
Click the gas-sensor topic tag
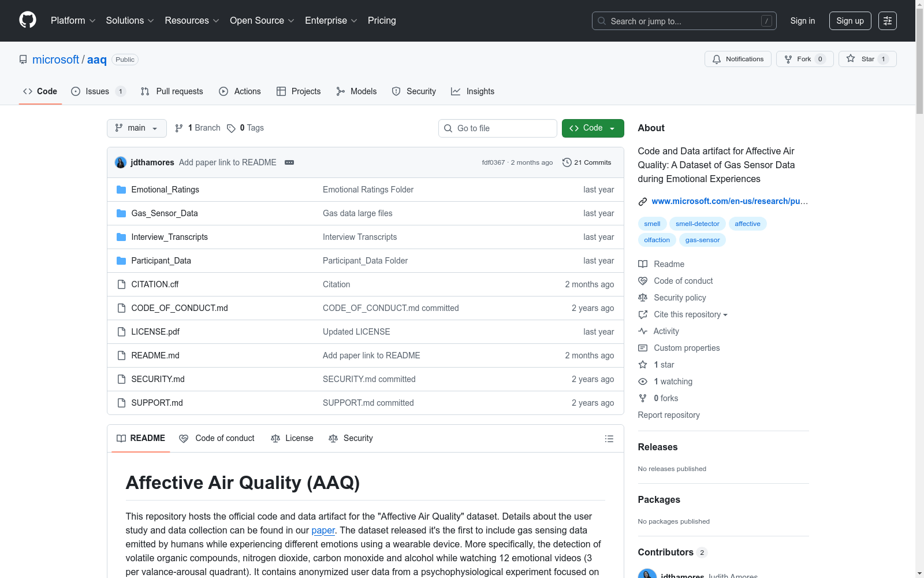(x=702, y=240)
